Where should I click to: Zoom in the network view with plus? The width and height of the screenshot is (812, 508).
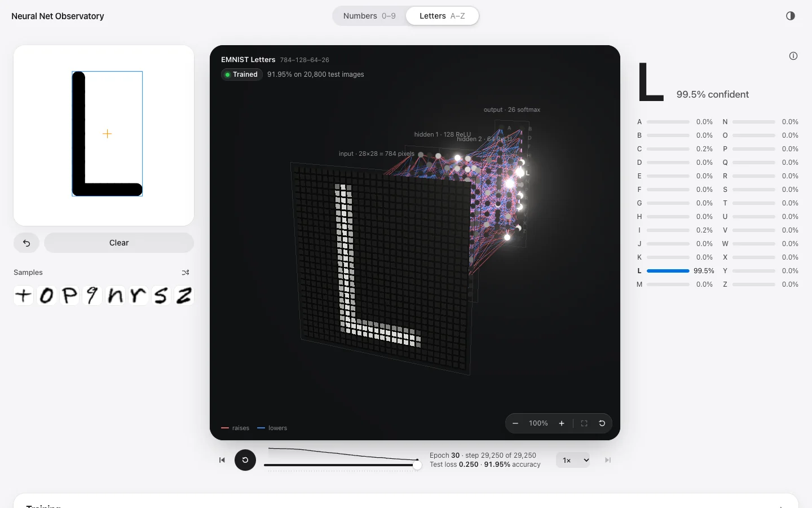pos(562,423)
